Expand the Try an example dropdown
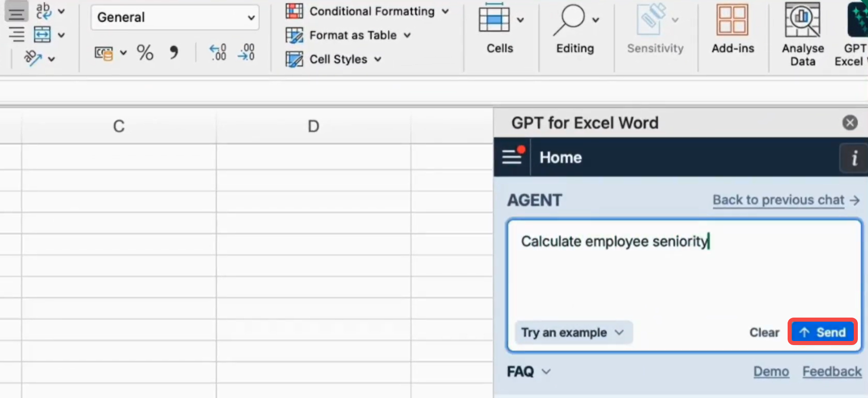 point(573,332)
